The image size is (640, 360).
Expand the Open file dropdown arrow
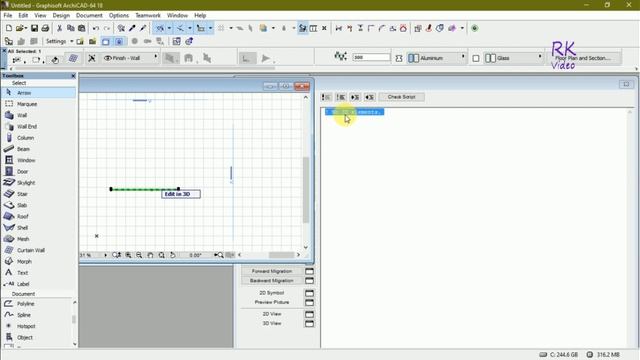(25, 28)
